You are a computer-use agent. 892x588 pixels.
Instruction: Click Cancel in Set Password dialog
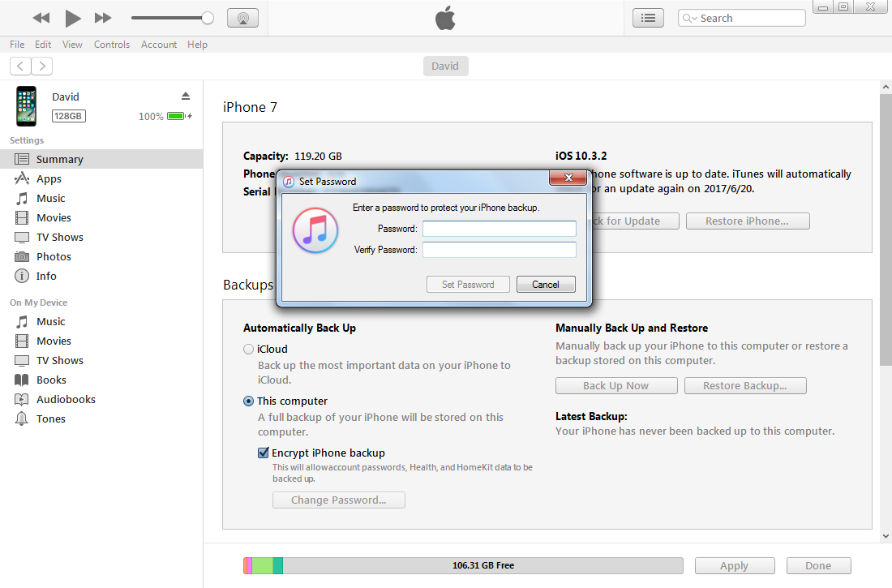click(546, 285)
